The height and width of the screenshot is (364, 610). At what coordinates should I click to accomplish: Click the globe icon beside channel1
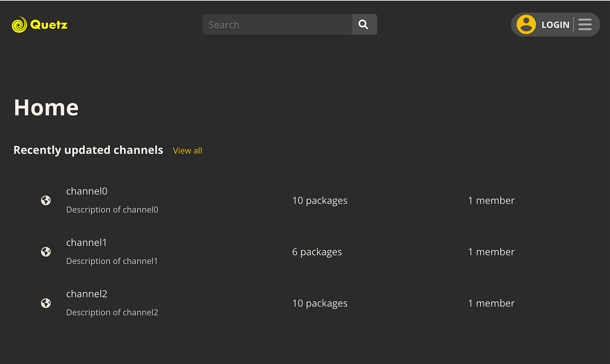pos(46,252)
